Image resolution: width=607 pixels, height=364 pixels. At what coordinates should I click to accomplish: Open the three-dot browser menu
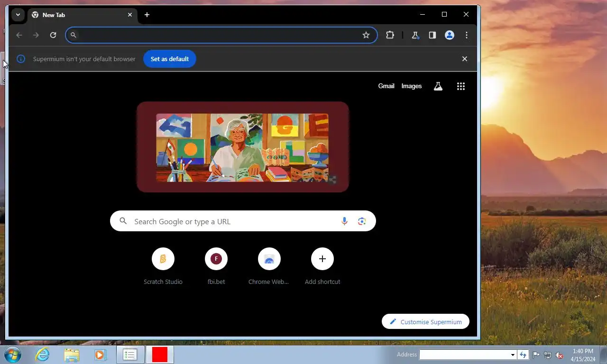click(467, 35)
